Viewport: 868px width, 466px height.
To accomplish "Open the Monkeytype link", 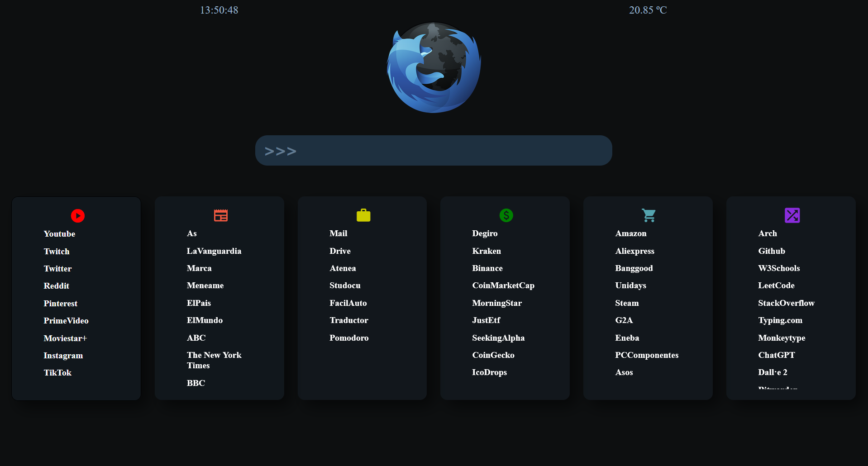I will (x=782, y=338).
